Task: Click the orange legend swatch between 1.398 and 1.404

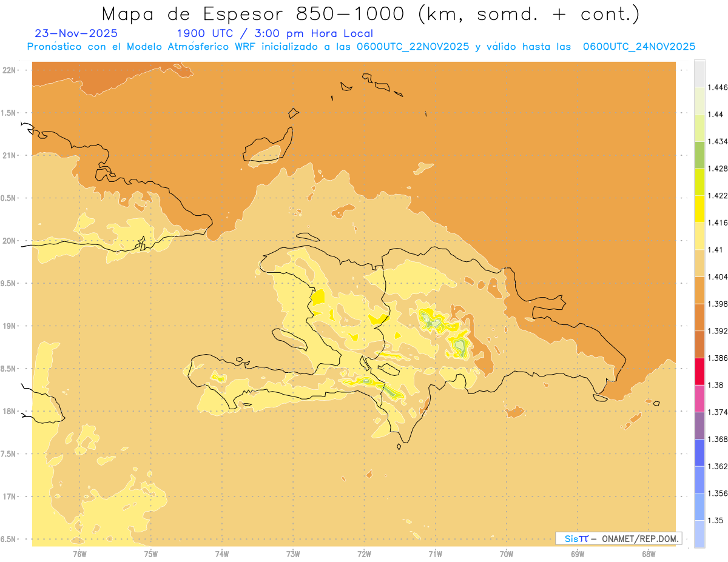Action: [x=699, y=290]
